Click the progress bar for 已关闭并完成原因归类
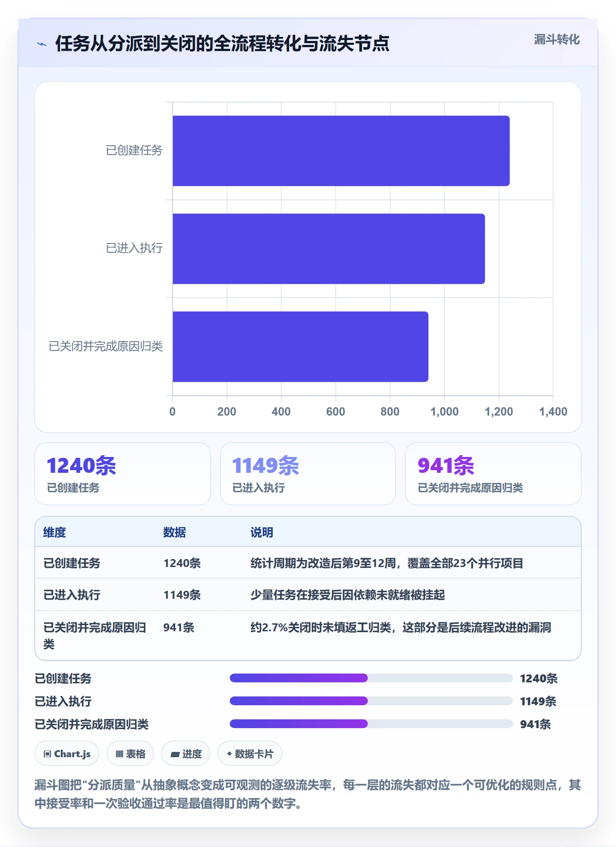Image resolution: width=616 pixels, height=847 pixels. click(371, 724)
